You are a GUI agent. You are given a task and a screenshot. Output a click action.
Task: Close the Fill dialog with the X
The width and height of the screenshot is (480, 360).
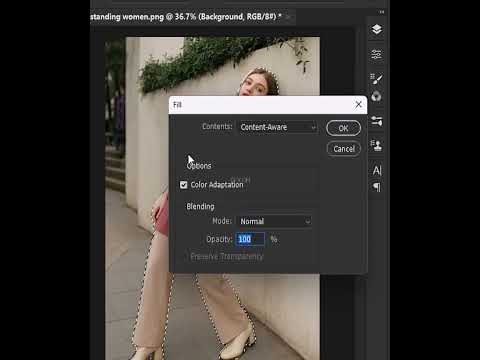tap(358, 105)
